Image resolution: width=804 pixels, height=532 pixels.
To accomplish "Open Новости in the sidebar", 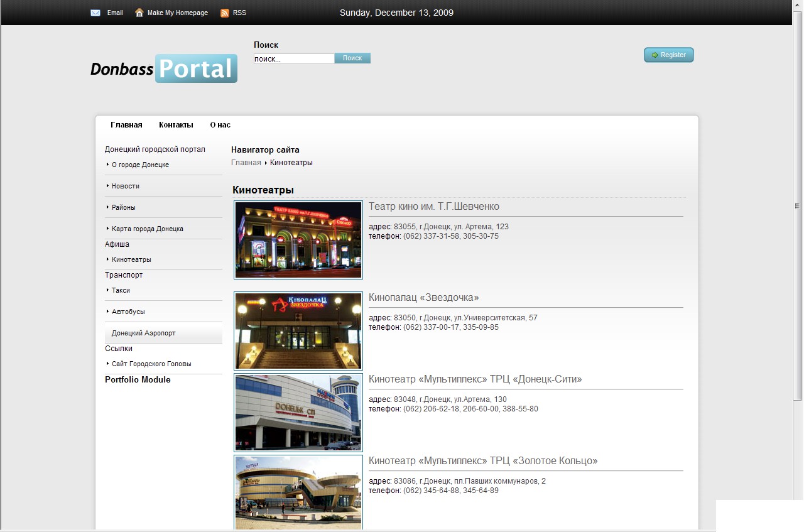I will pyautogui.click(x=126, y=186).
